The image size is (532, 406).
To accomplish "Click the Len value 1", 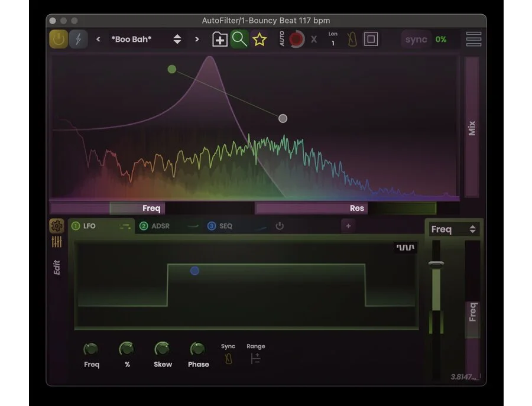I will click(333, 43).
